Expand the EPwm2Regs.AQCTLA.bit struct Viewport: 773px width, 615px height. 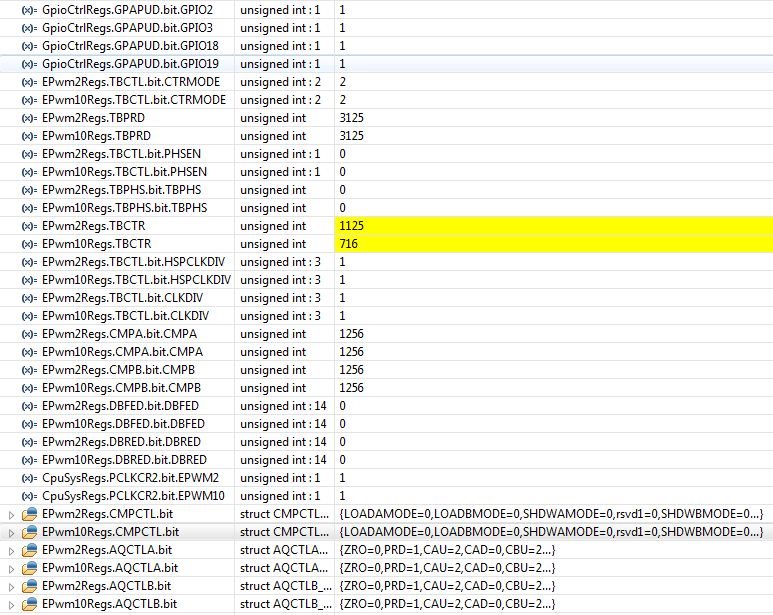pos(11,551)
